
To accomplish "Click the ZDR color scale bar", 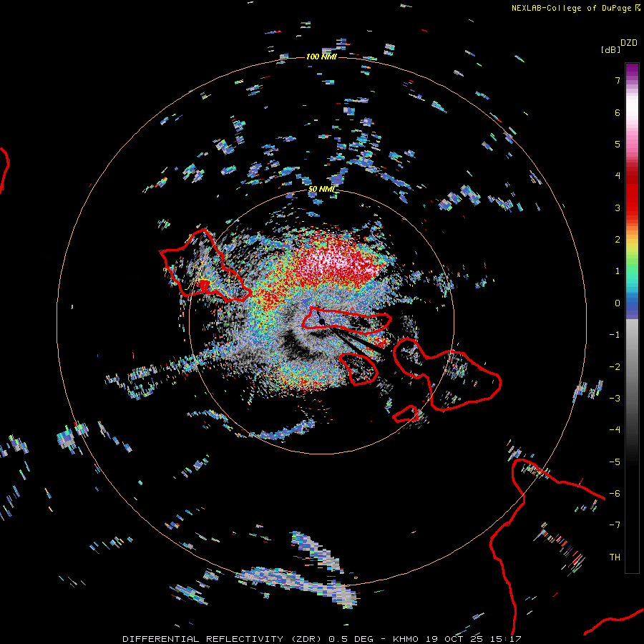I will pos(632,318).
